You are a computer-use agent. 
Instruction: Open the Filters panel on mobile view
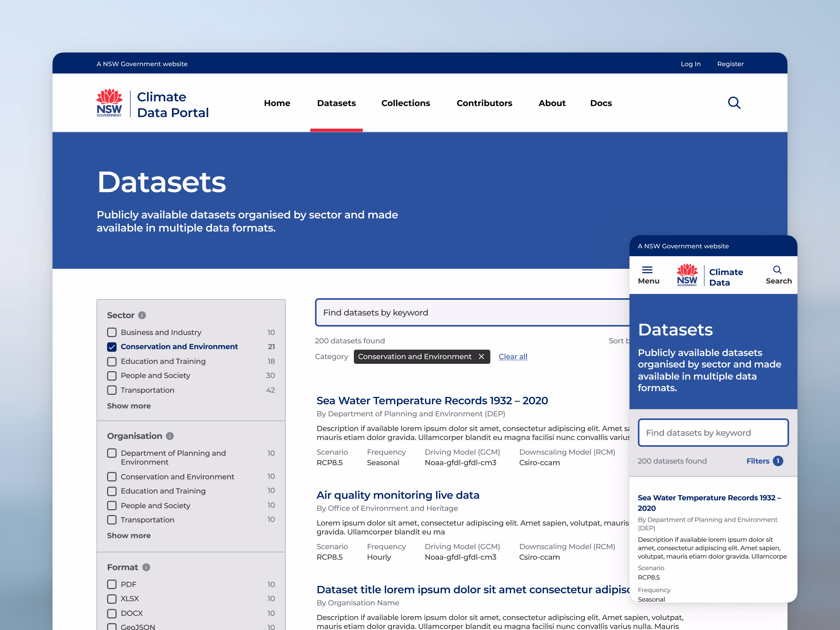click(x=758, y=461)
